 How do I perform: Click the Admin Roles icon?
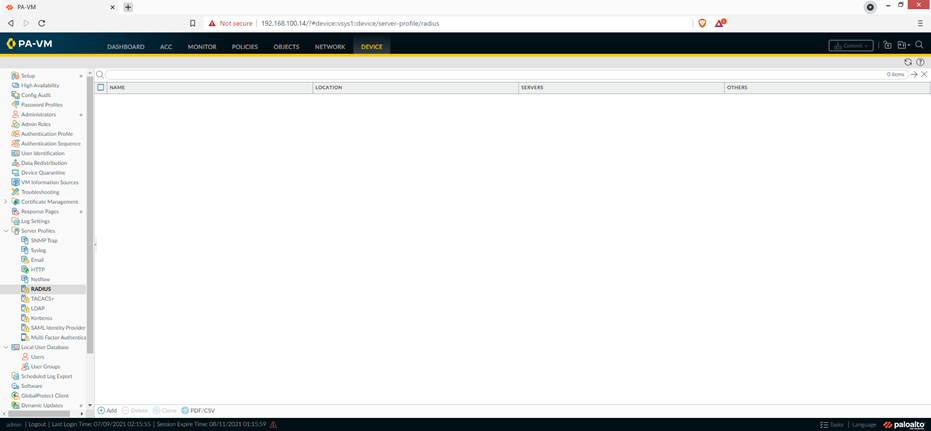16,124
